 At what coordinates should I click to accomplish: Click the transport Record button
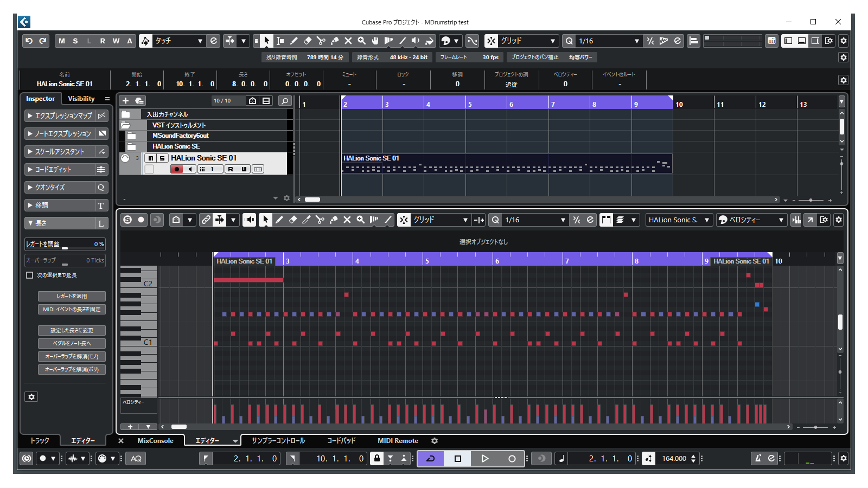coord(511,459)
